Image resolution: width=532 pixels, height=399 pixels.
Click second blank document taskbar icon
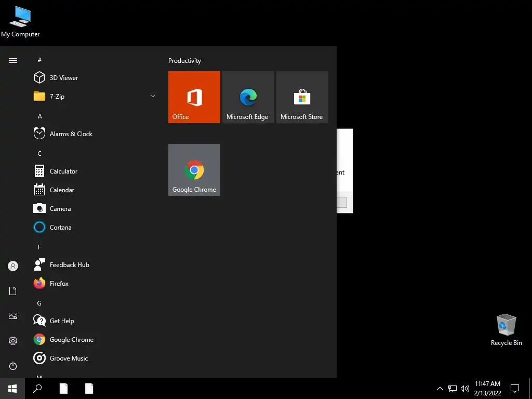89,389
